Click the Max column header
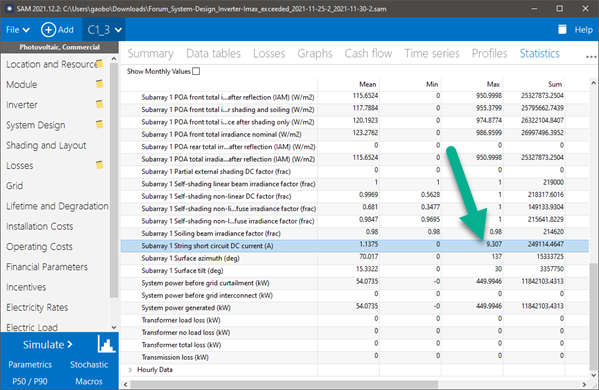 click(x=493, y=84)
